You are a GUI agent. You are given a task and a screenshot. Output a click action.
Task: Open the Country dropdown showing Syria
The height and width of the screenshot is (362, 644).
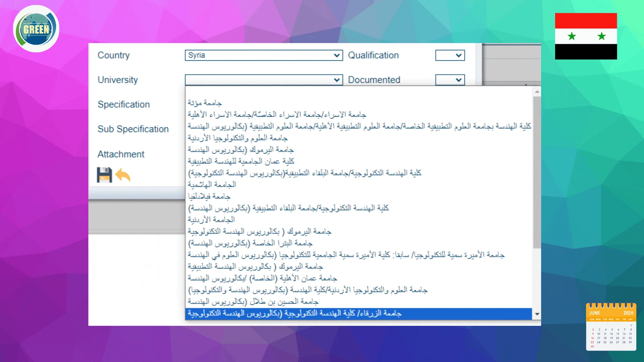(x=264, y=55)
